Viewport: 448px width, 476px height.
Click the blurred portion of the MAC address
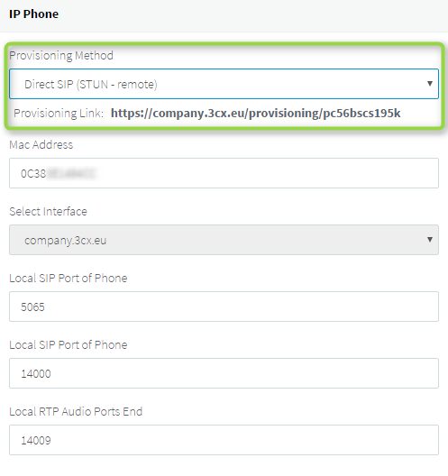tap(71, 174)
